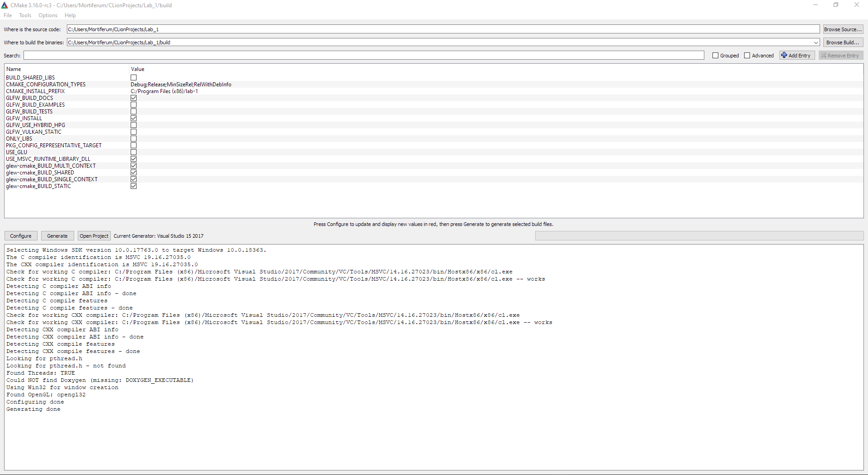Viewport: 868px width, 475px height.
Task: Click the CMake logo in the title bar
Action: [x=5, y=5]
